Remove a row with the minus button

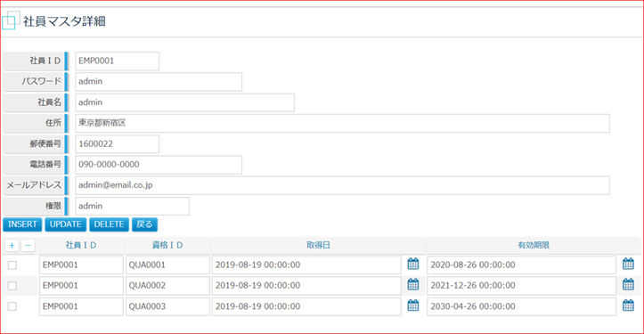click(28, 246)
